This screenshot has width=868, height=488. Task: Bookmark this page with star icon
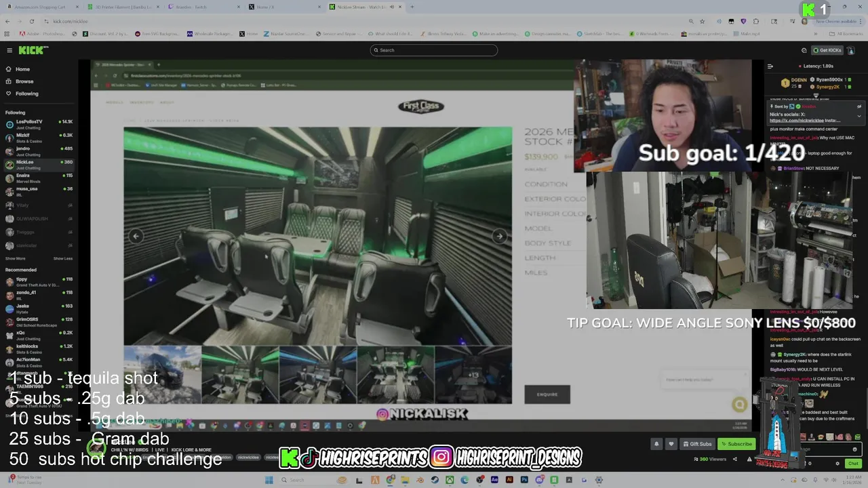click(703, 21)
